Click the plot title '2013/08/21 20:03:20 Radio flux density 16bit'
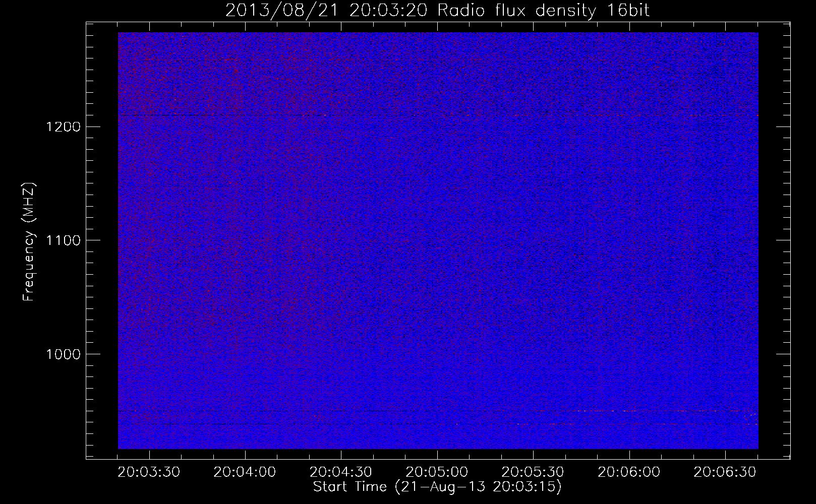The image size is (816, 504). pyautogui.click(x=437, y=11)
